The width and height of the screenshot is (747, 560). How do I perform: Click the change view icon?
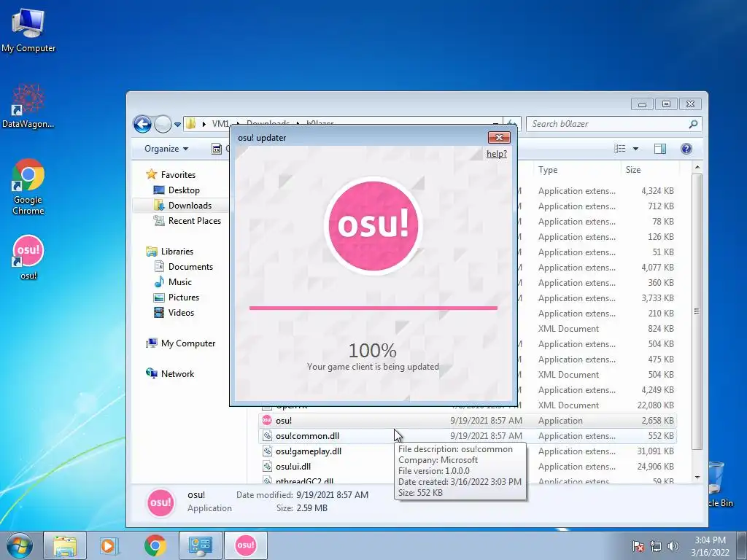point(620,149)
